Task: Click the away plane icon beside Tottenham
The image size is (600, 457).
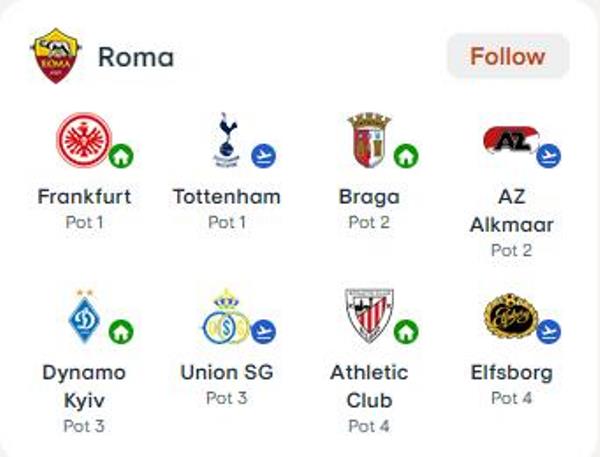Action: click(x=264, y=156)
